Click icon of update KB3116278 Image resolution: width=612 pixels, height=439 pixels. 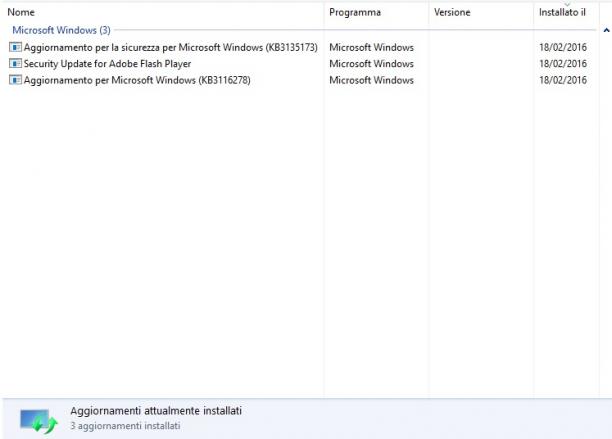tap(15, 80)
